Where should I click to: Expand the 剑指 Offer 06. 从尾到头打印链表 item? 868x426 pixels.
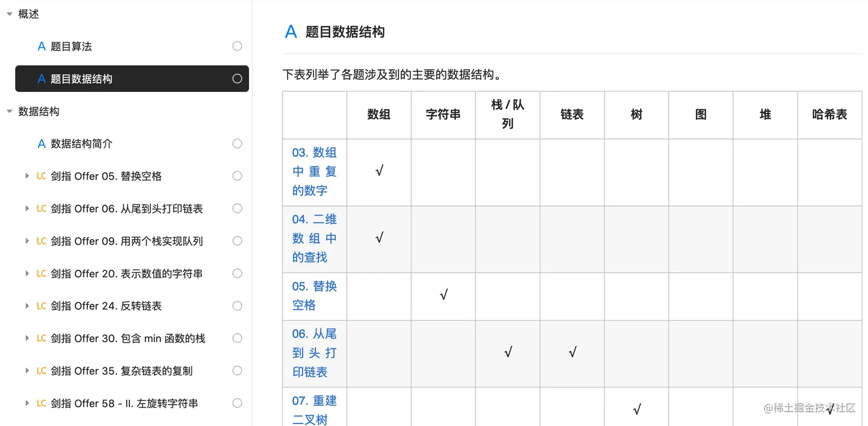[27, 208]
